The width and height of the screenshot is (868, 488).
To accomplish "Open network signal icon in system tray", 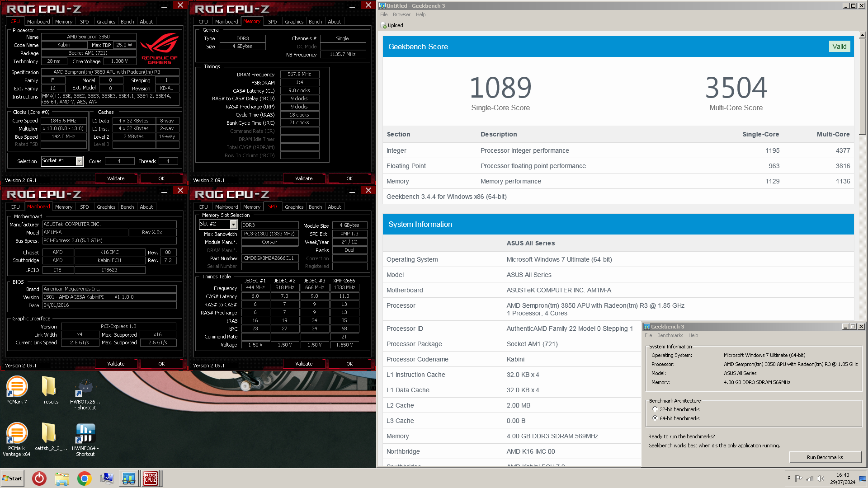I will [x=810, y=479].
